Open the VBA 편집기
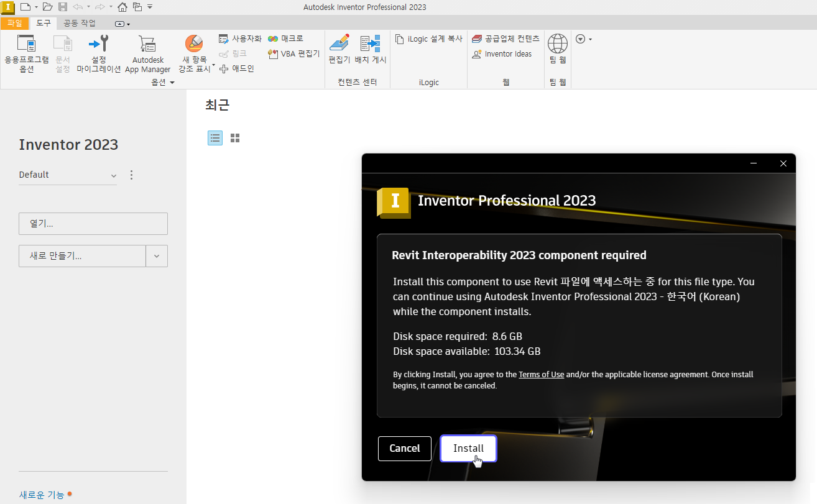The image size is (817, 504). pyautogui.click(x=293, y=53)
